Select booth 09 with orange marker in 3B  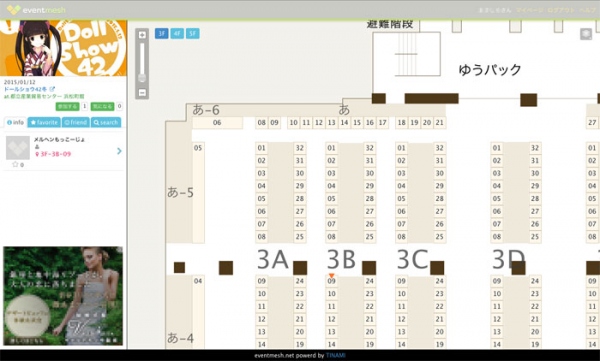tap(331, 281)
